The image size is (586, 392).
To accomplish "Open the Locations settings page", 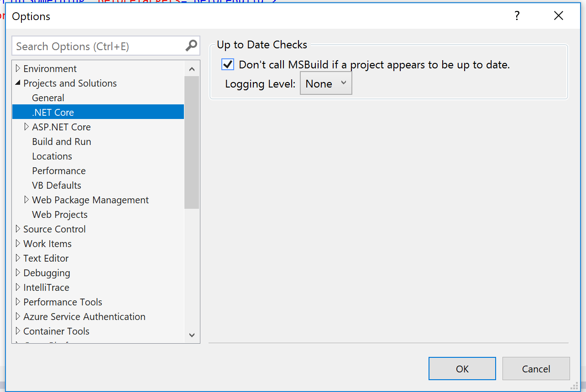I will point(52,156).
